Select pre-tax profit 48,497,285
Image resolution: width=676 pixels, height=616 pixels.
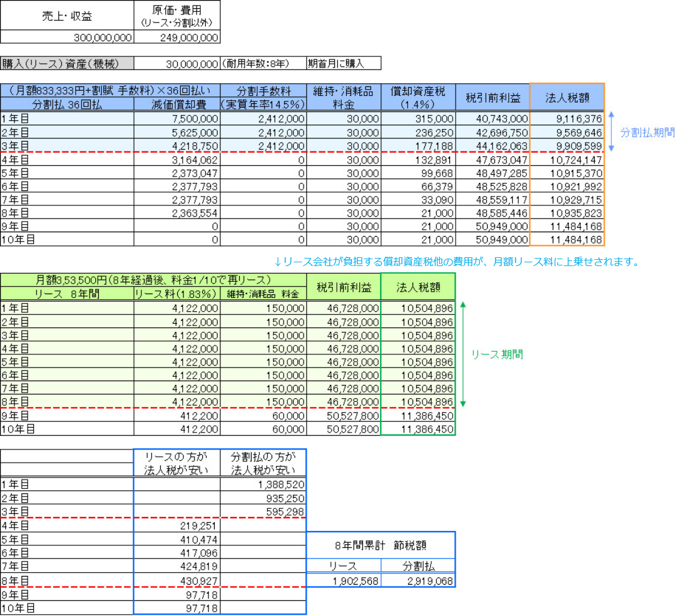pyautogui.click(x=493, y=173)
